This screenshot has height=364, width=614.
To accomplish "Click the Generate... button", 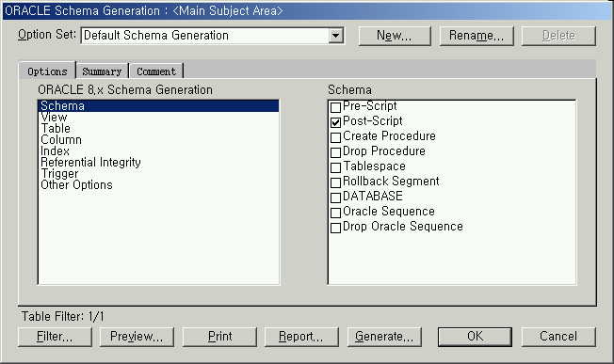I will pyautogui.click(x=384, y=337).
